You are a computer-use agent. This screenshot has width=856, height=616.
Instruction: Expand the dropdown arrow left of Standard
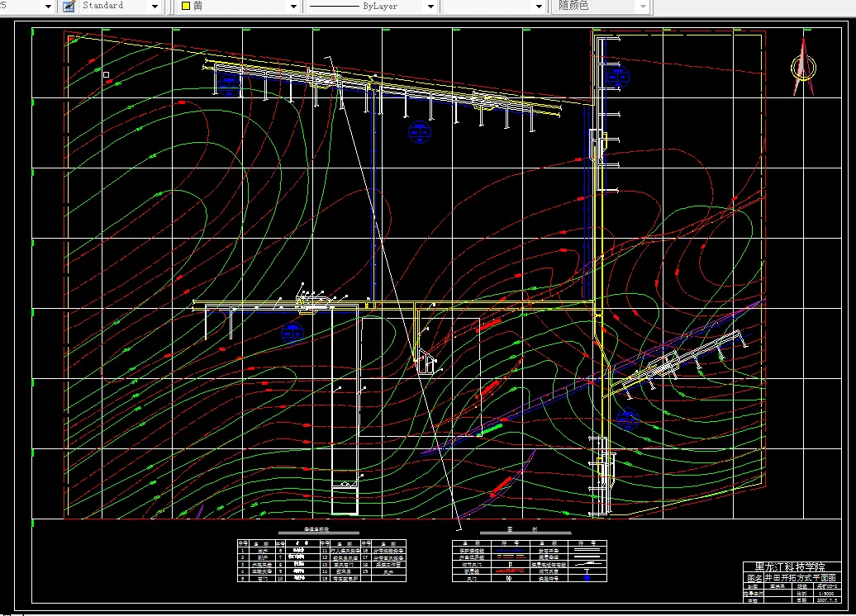(48, 7)
